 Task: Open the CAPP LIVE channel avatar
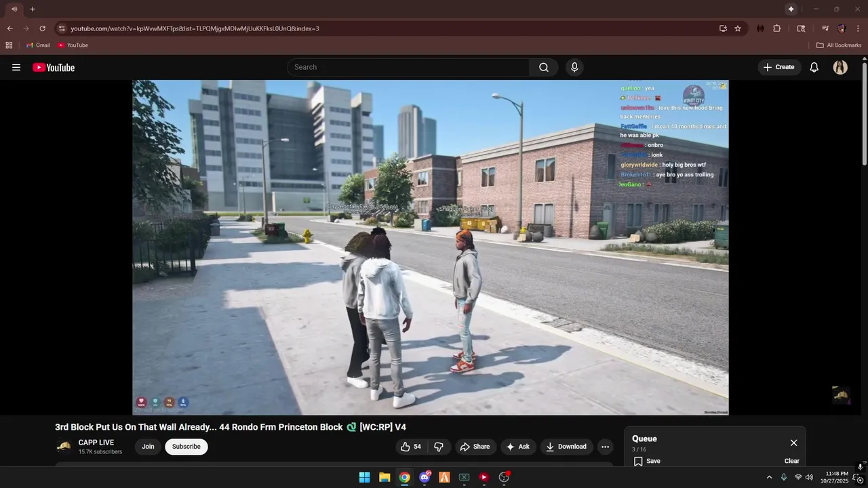tap(64, 447)
